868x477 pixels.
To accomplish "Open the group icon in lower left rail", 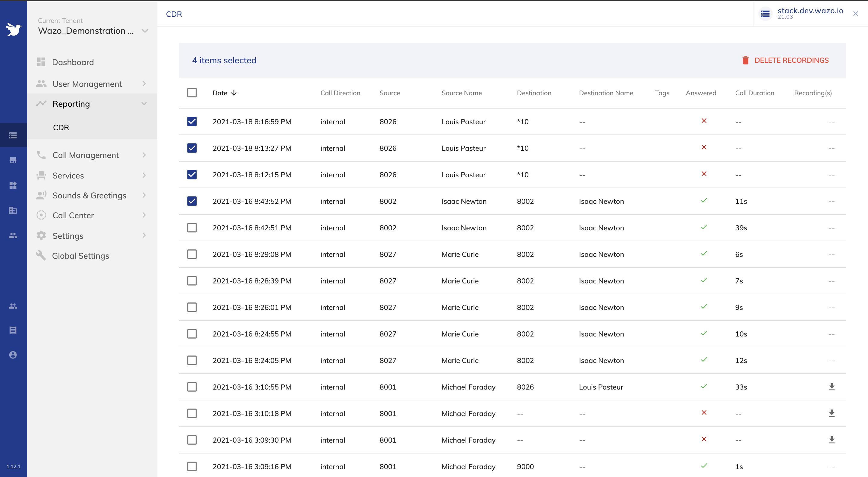I will point(13,306).
